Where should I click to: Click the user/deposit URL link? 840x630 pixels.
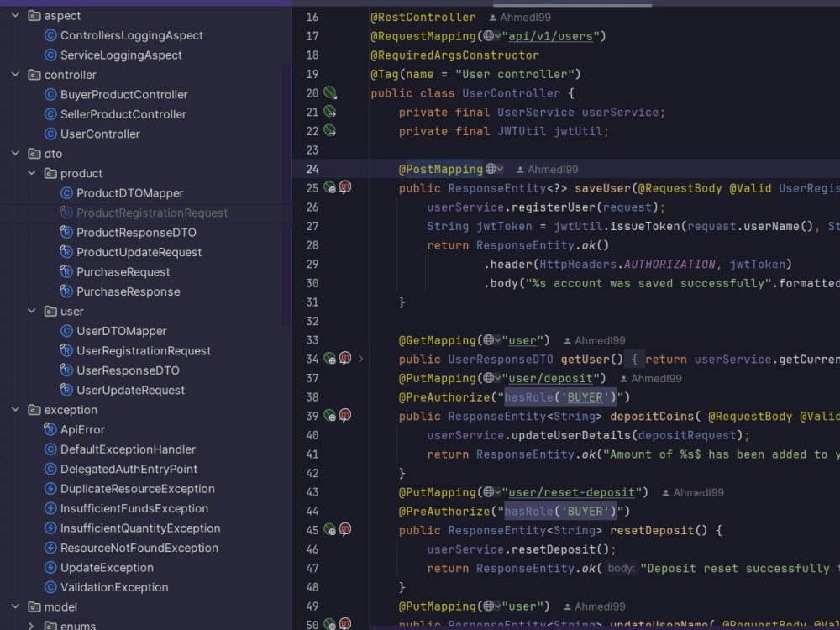(x=550, y=378)
